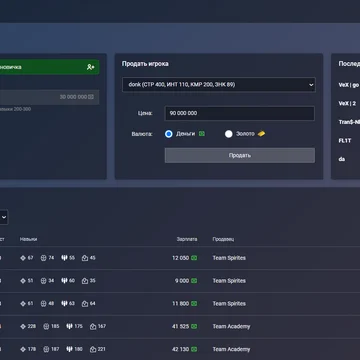Image resolution: width=360 pixels, height=360 pixels.
Task: Click the Продать button
Action: [x=240, y=155]
